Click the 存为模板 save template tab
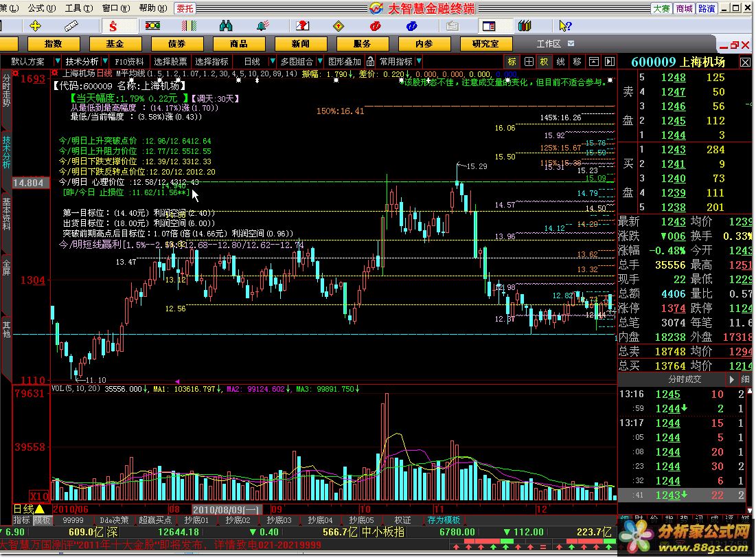756x558 pixels. (444, 520)
